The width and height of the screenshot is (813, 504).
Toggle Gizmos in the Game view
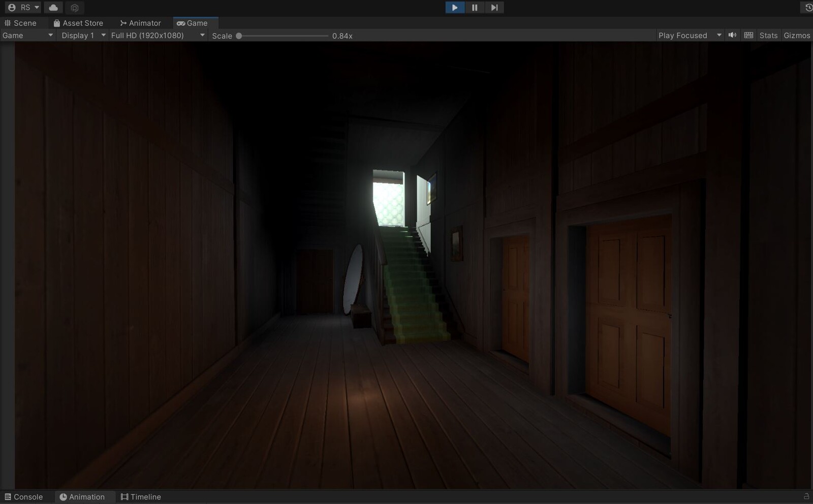797,36
